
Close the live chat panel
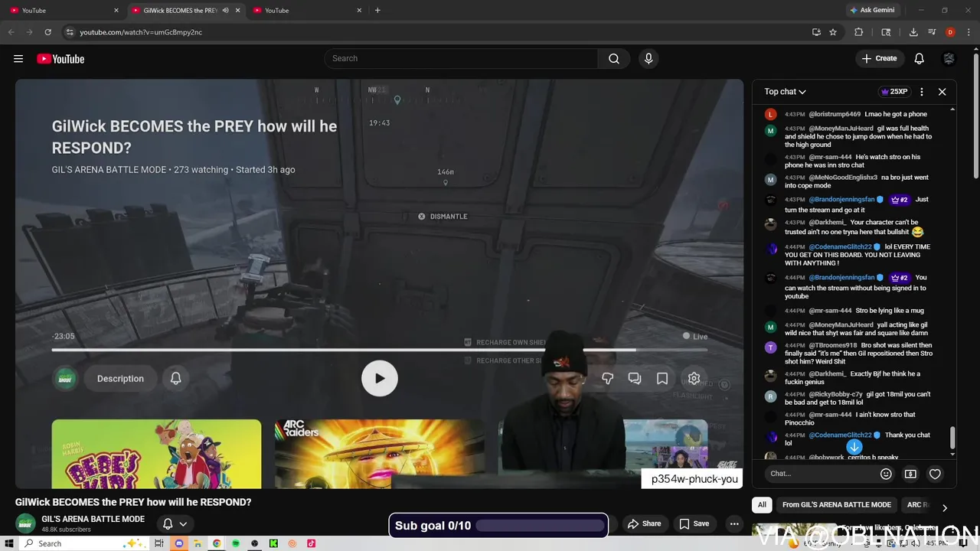coord(942,92)
